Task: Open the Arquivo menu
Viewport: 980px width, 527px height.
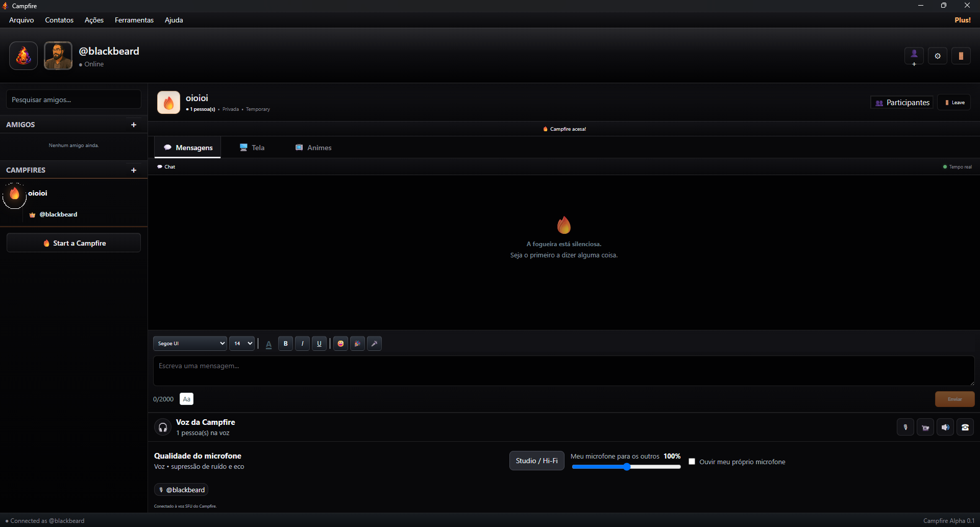Action: [x=21, y=20]
